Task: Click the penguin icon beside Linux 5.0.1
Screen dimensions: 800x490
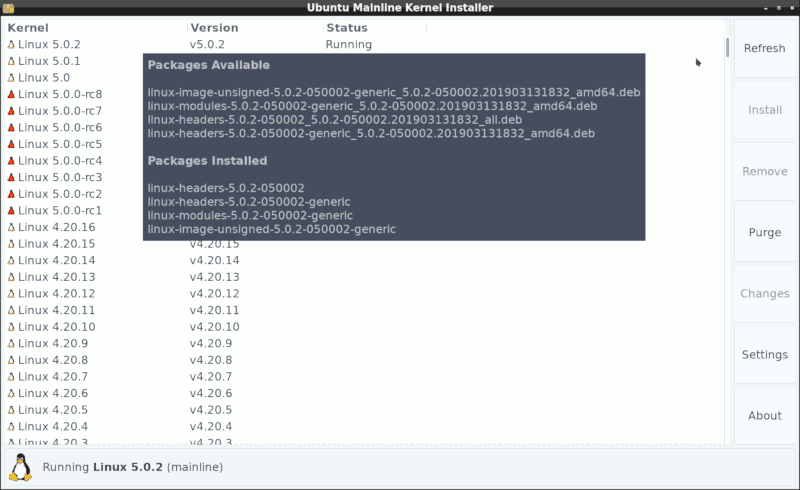Action: [11, 61]
